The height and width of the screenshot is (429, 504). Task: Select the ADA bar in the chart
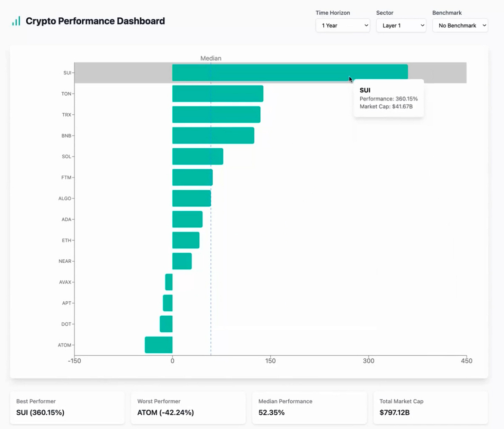(187, 219)
